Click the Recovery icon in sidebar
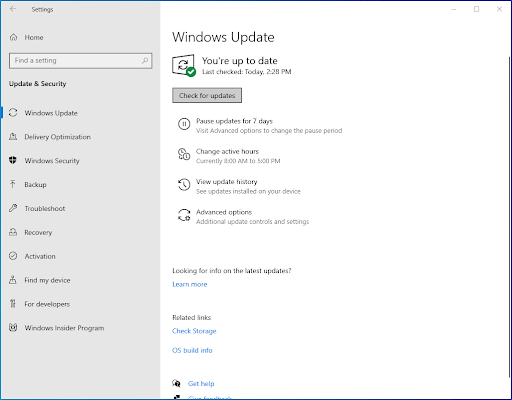Screen dimensions: 512x400 [x=13, y=232]
